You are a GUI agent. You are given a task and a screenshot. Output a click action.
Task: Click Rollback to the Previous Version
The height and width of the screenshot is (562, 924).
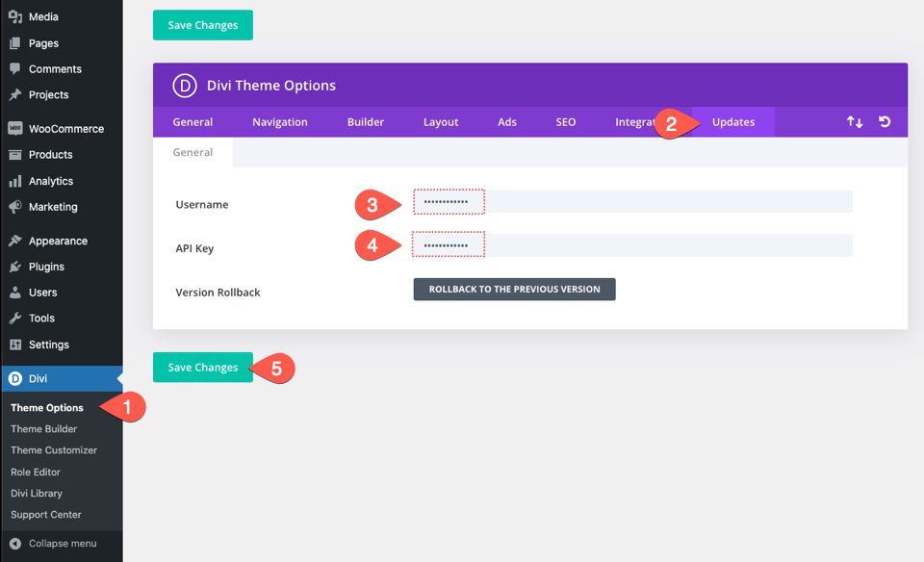(514, 290)
